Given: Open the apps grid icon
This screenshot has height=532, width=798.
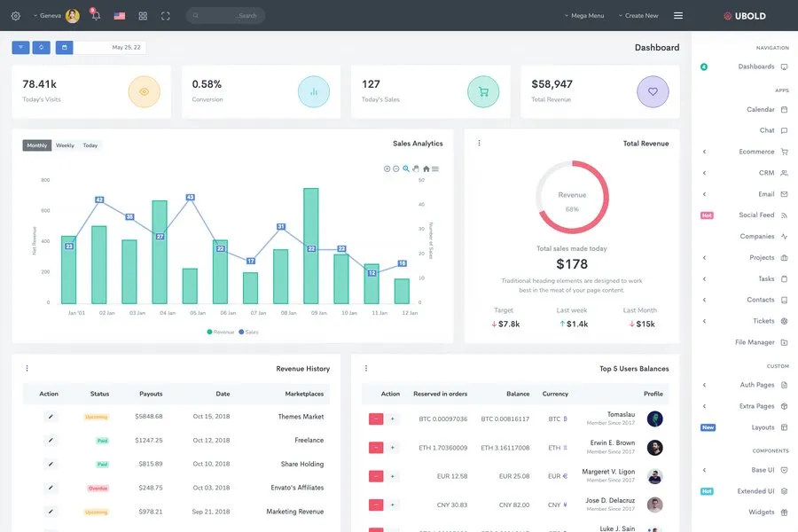Looking at the screenshot, I should [x=143, y=16].
